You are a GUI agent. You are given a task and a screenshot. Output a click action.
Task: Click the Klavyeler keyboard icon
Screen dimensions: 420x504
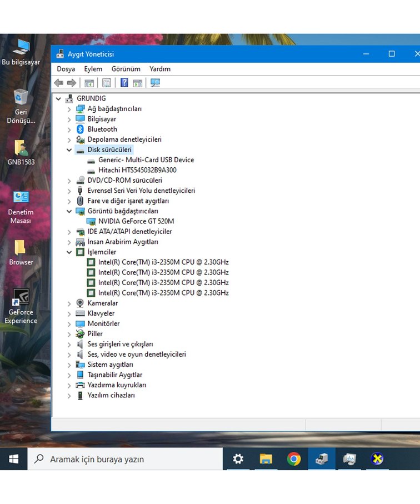point(80,313)
